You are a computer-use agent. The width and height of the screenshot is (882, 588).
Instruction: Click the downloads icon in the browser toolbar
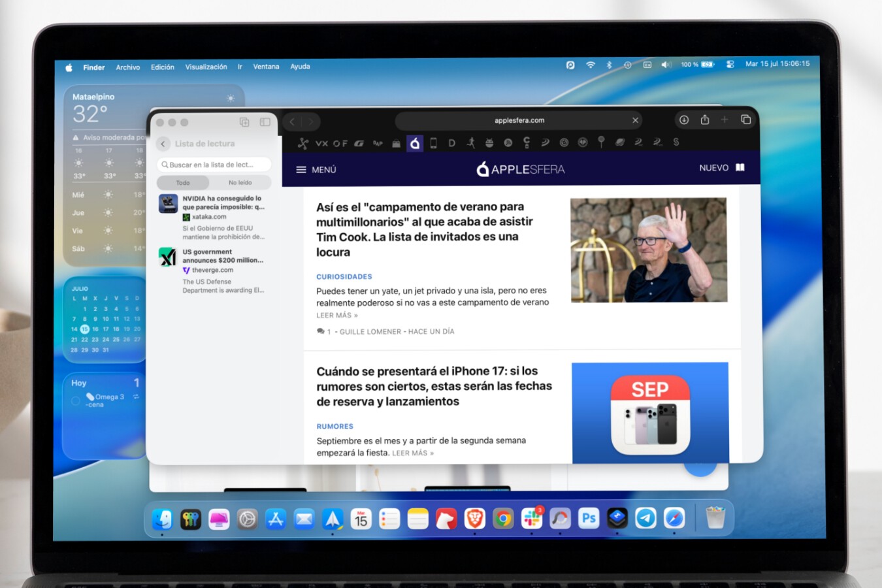[x=684, y=120]
